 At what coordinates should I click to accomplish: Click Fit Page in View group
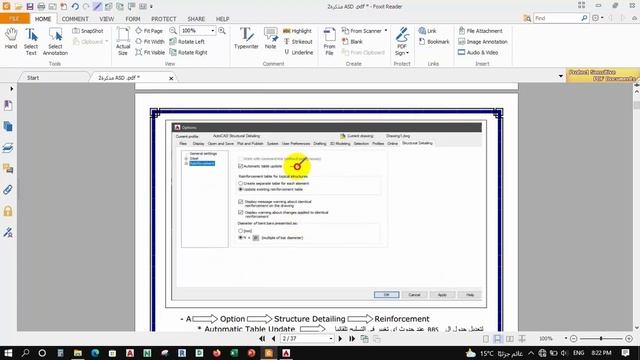pos(149,31)
